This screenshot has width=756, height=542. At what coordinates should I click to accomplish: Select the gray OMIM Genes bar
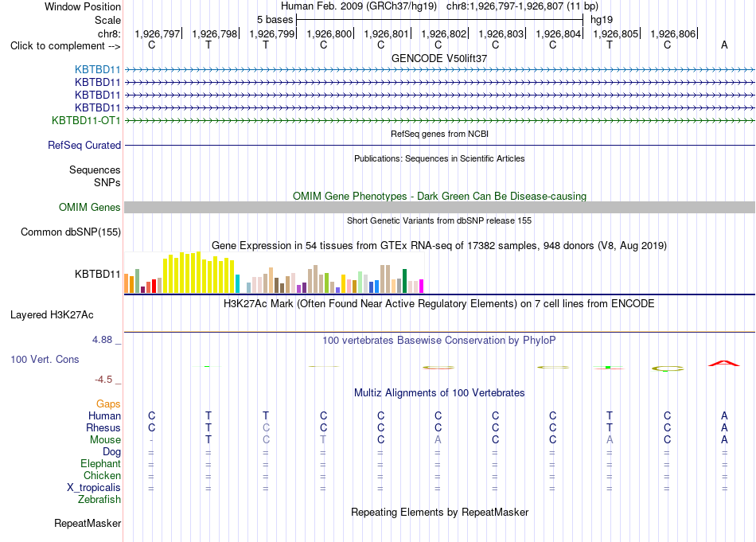click(x=439, y=208)
